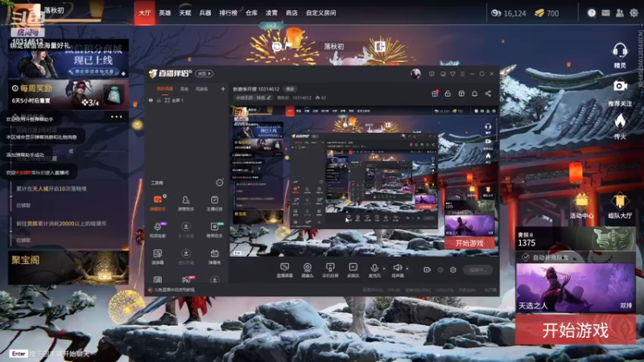
Task: Open the notification bell in streaming app
Action: [474, 93]
